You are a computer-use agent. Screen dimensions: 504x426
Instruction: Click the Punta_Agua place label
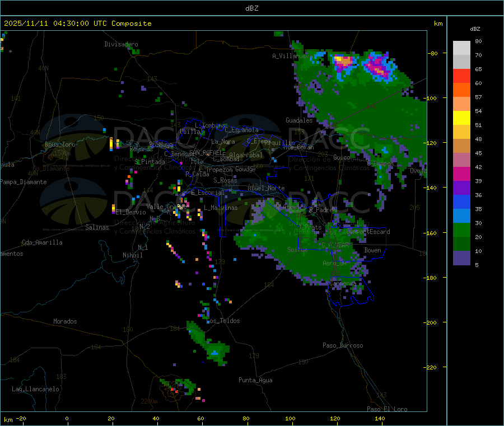(255, 380)
